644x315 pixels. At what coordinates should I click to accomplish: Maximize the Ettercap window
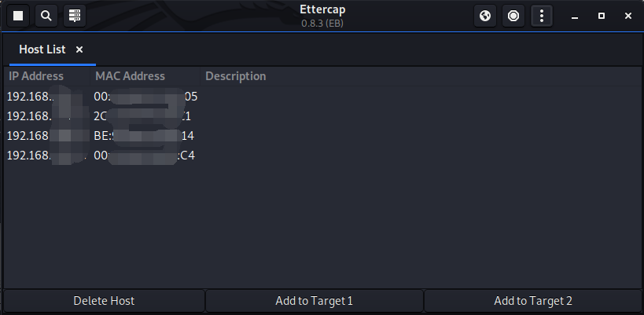tap(602, 16)
